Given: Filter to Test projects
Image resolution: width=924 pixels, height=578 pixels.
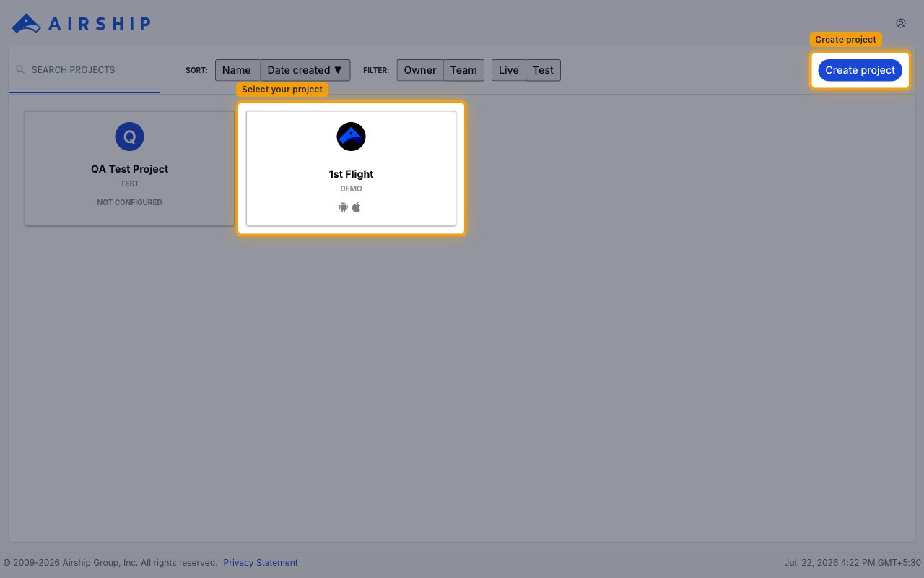Looking at the screenshot, I should coord(543,70).
